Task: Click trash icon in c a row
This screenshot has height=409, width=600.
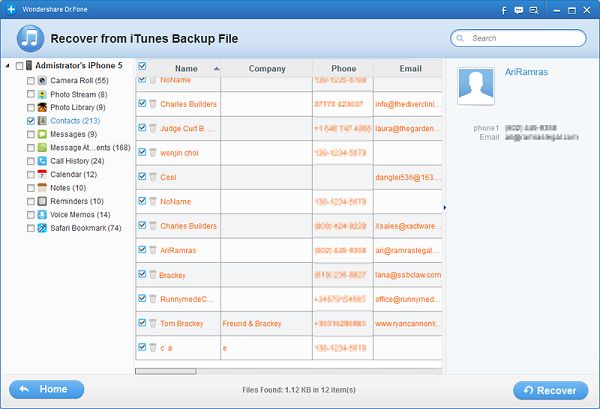Action: (x=153, y=347)
